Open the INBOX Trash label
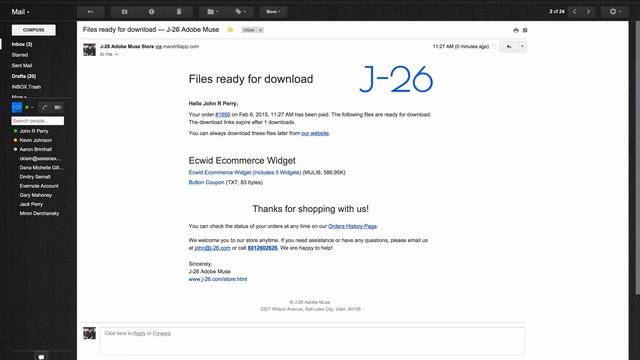The image size is (640, 360). click(26, 87)
